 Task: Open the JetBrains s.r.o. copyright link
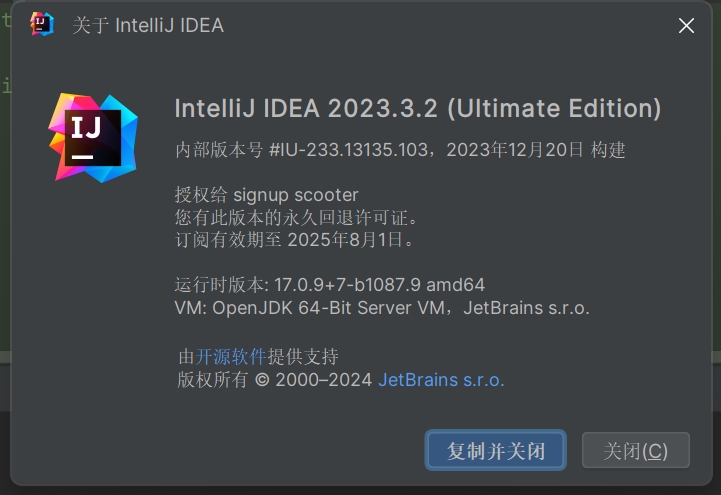coord(441,380)
